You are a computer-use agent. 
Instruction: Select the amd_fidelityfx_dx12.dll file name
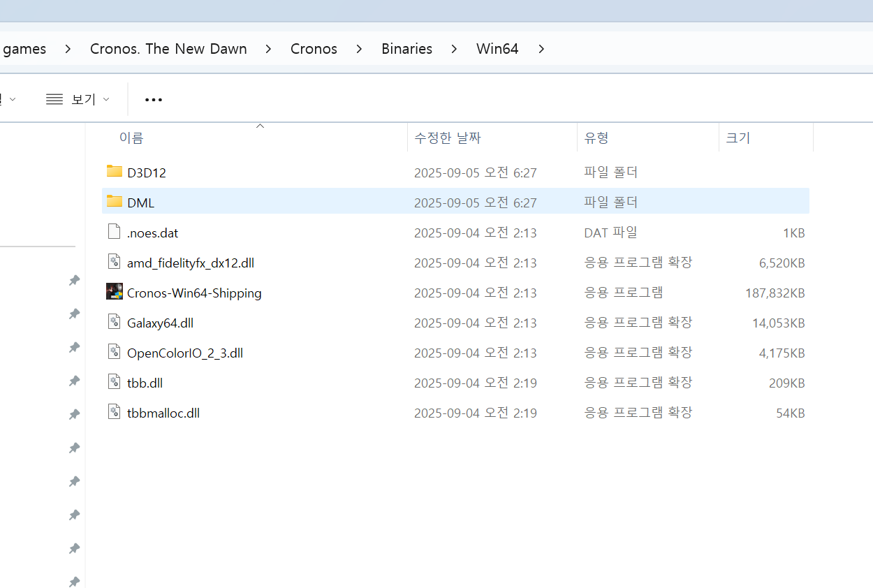click(x=191, y=263)
